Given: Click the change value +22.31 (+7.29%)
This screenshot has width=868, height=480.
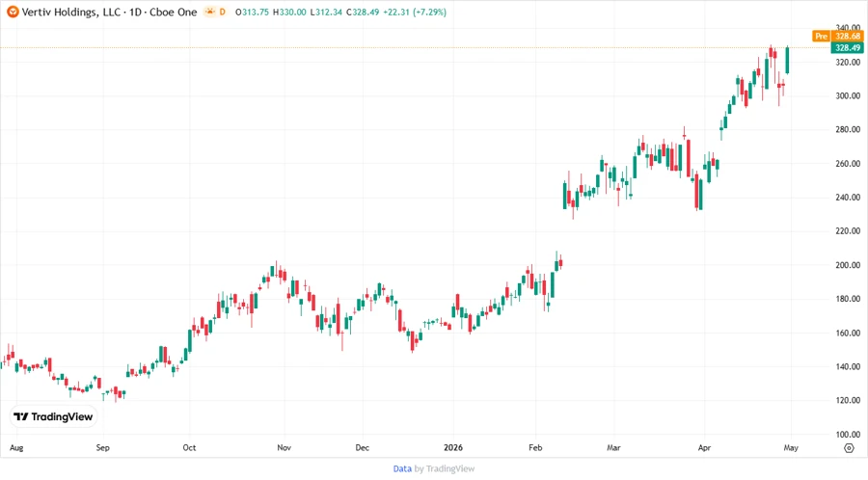Looking at the screenshot, I should [x=415, y=13].
